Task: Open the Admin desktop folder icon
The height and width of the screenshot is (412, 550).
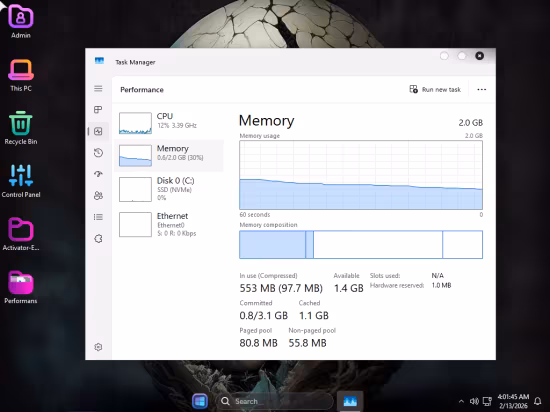Action: [21, 21]
